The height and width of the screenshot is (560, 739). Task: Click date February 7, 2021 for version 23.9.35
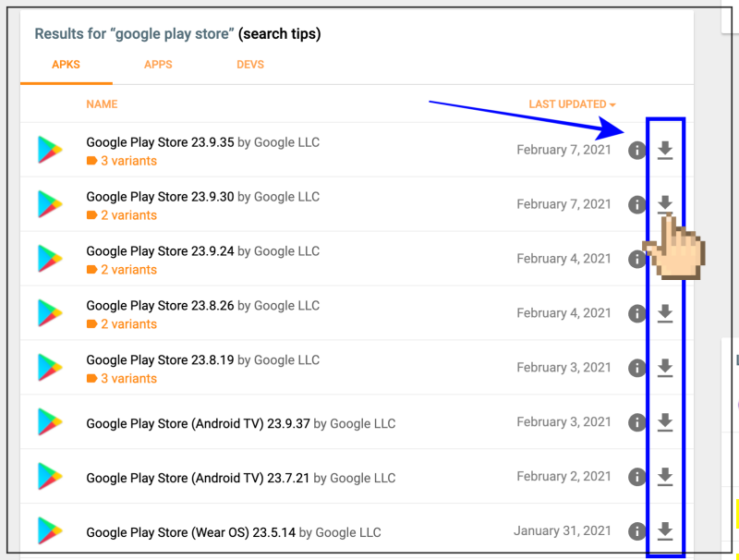(563, 150)
